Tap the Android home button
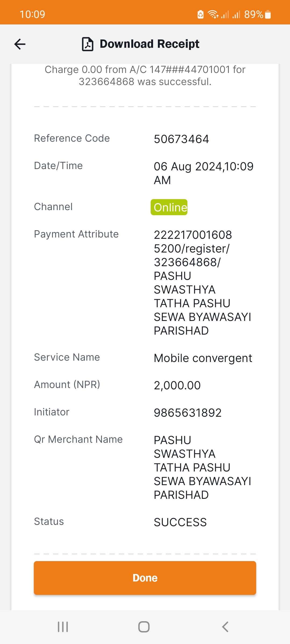The width and height of the screenshot is (290, 644). click(x=144, y=627)
